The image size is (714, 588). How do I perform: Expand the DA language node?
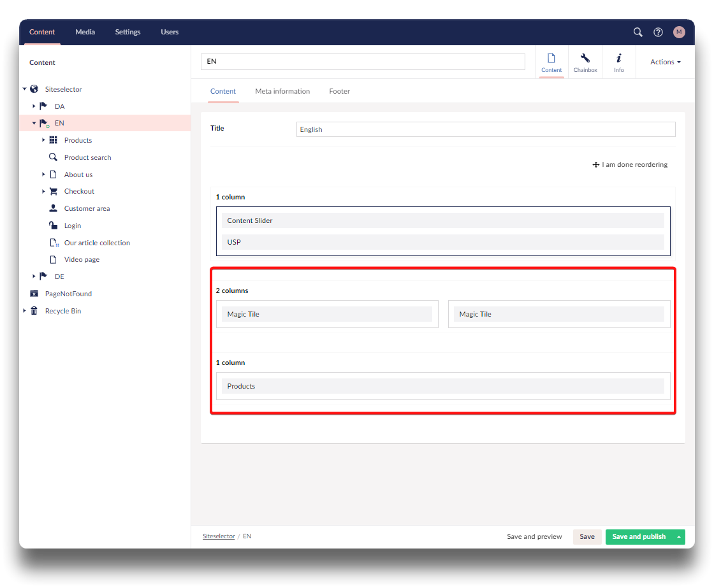click(34, 106)
